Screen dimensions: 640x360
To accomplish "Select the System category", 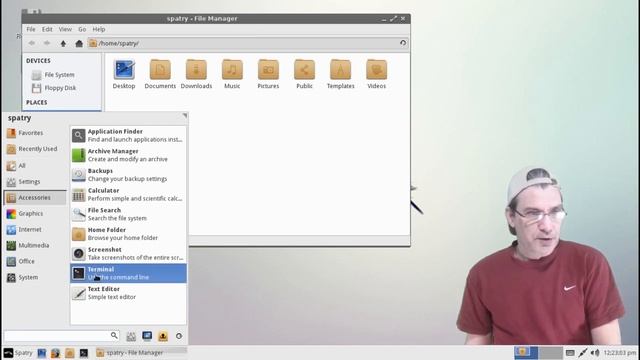I will 35,277.
